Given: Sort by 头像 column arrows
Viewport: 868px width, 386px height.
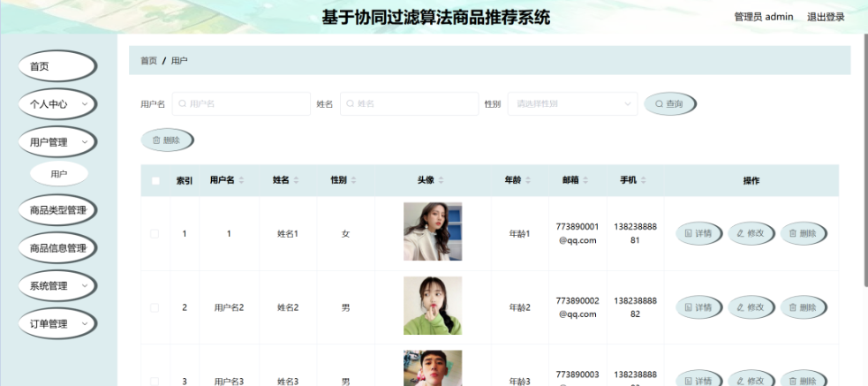Looking at the screenshot, I should [441, 180].
